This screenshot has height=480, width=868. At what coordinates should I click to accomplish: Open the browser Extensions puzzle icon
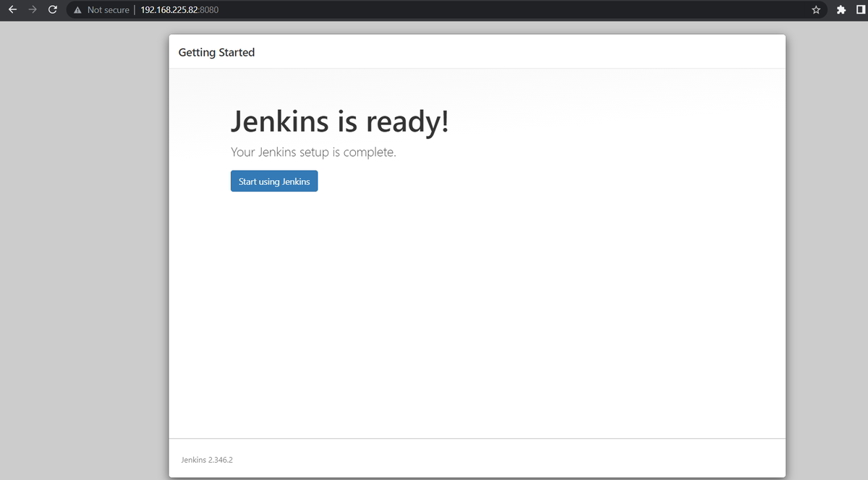(x=841, y=9)
